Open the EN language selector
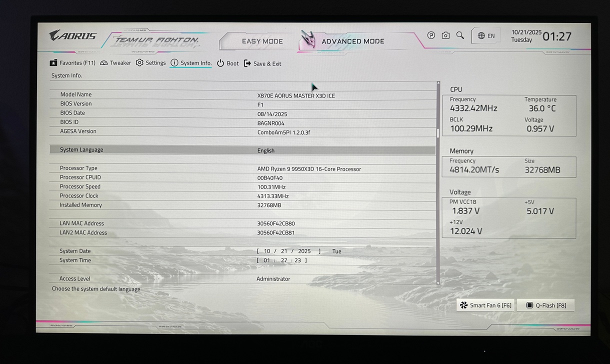The image size is (610, 364). tap(486, 36)
